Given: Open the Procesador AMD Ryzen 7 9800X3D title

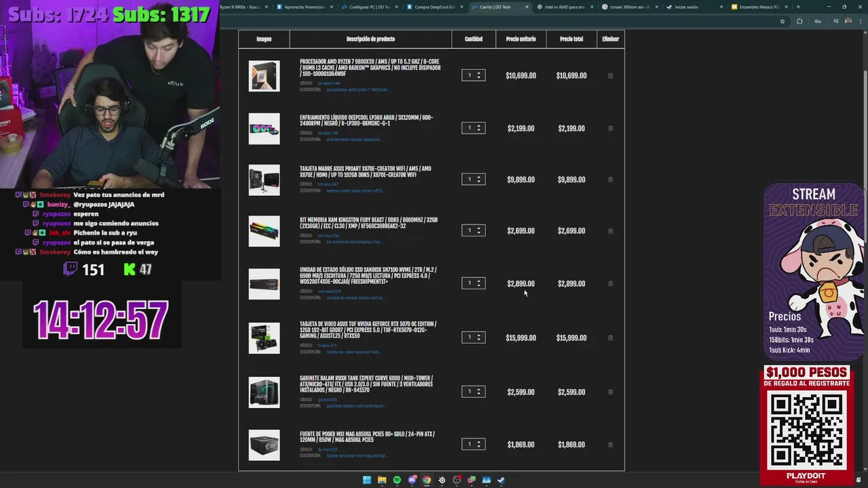Looking at the screenshot, I should 370,67.
